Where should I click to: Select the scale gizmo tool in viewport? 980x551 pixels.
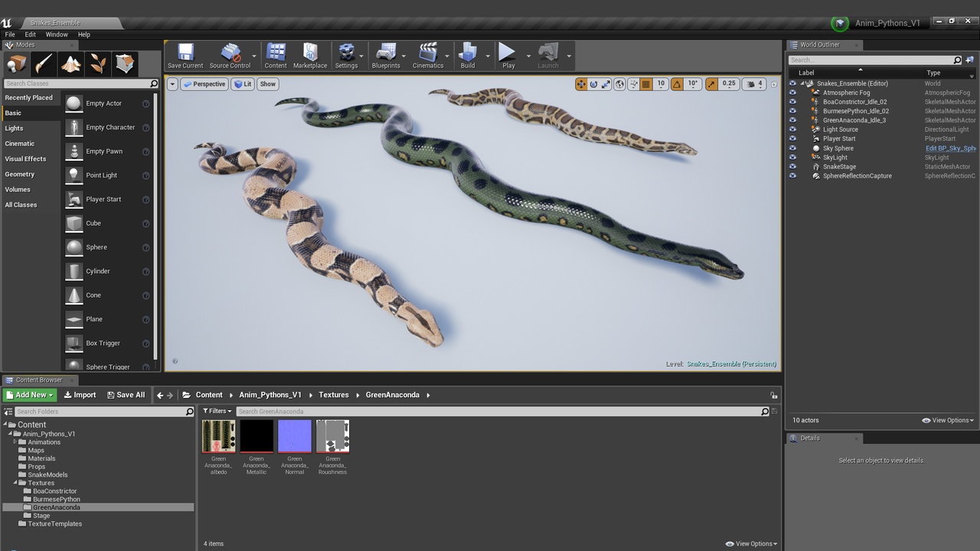point(606,84)
